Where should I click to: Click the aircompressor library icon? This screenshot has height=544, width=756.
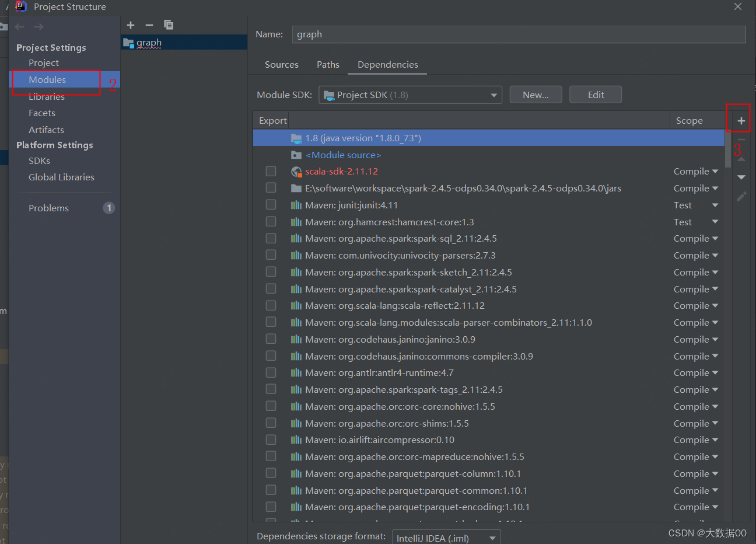click(x=296, y=440)
